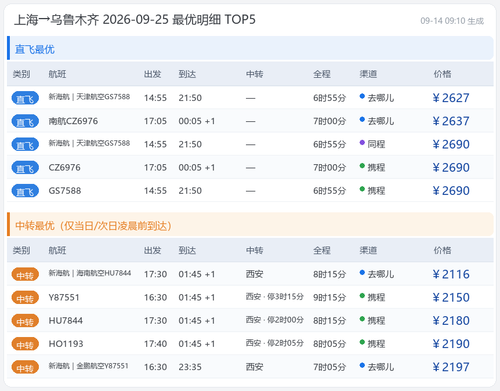Click the 西安 transfer cell in the ¥2116 row

(x=255, y=274)
